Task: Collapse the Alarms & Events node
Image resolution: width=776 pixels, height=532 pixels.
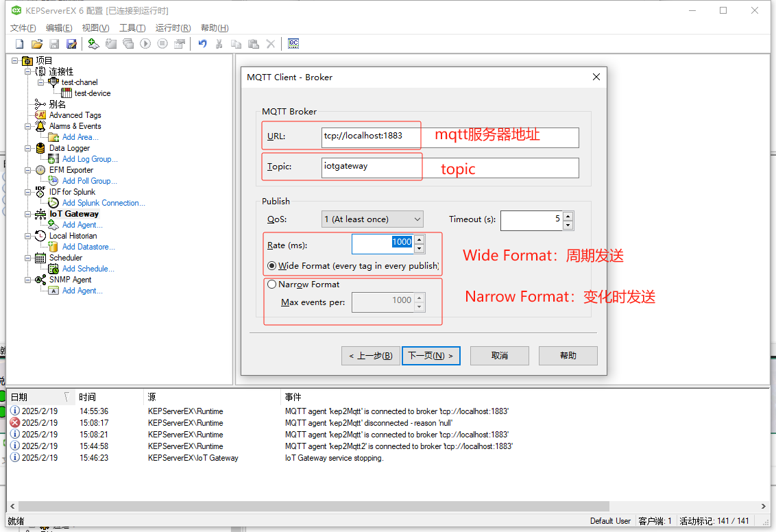Action: click(27, 126)
